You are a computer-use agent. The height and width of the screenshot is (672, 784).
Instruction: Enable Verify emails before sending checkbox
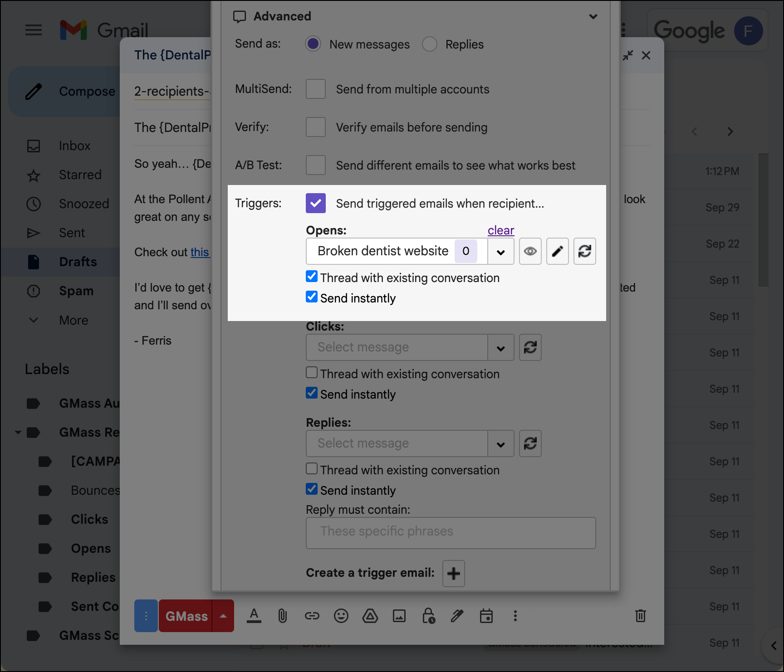(316, 127)
